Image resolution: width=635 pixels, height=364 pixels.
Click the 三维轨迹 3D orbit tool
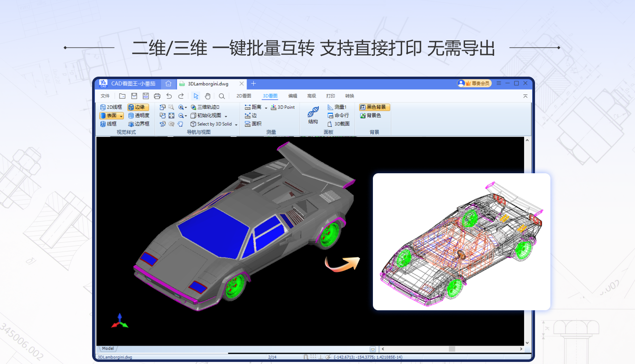pos(205,107)
